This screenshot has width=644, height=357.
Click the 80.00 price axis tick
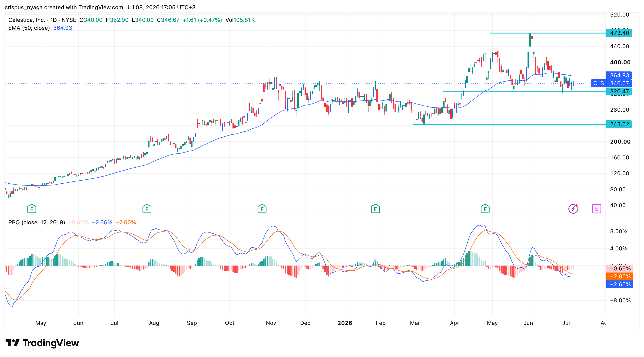(x=617, y=189)
